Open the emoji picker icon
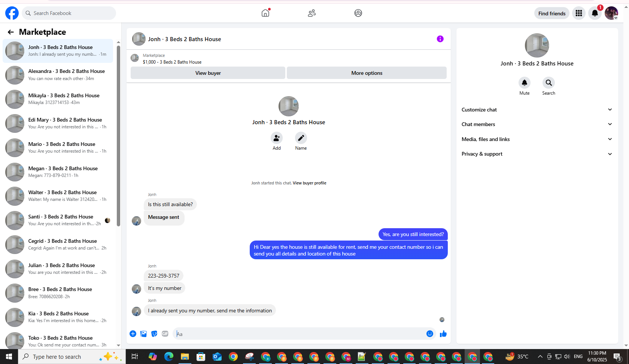 tap(430, 334)
